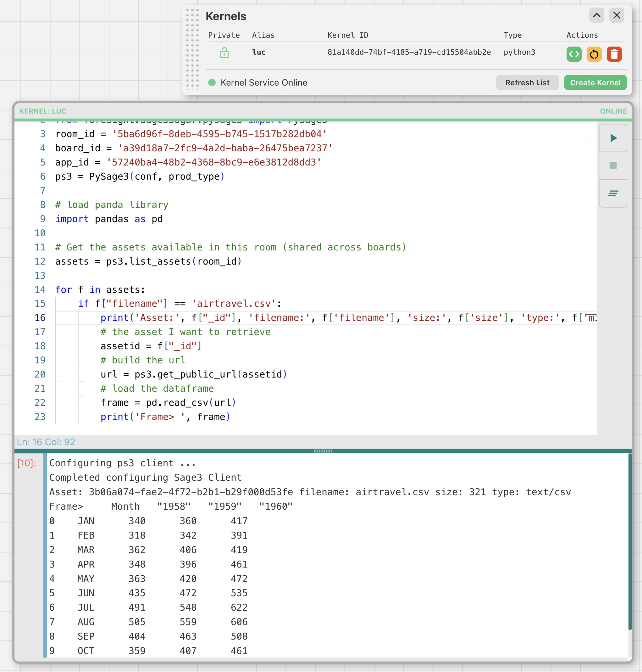The image size is (642, 672).
Task: Click the pd.read_csv line 22
Action: 168,402
